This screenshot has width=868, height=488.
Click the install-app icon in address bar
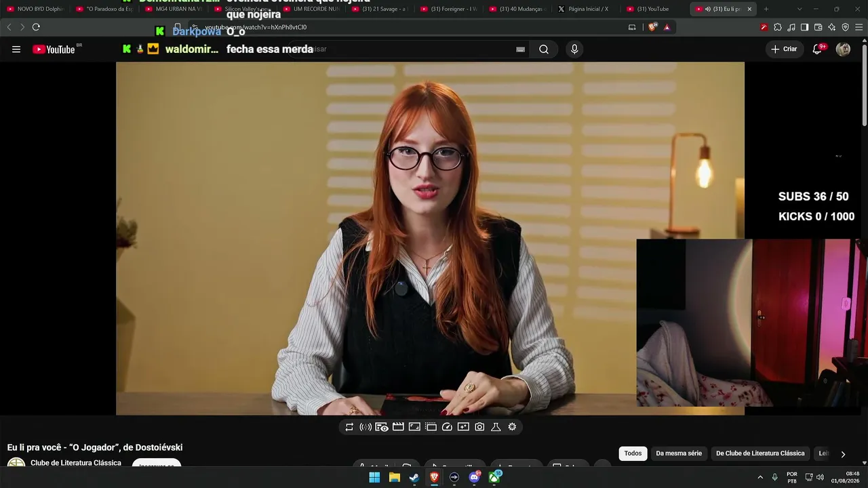632,27
